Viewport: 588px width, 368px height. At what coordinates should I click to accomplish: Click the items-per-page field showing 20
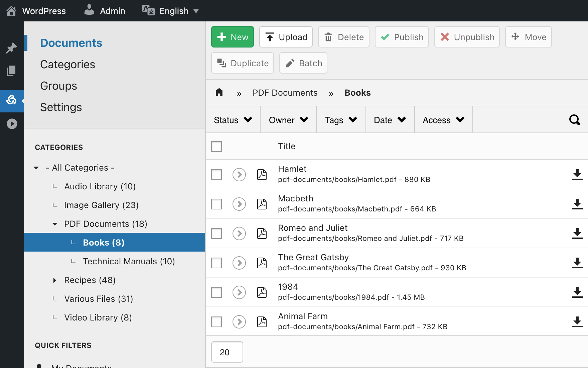pos(227,352)
